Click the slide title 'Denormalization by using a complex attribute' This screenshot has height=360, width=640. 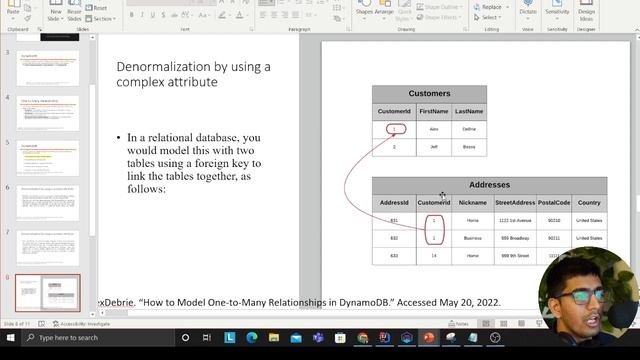(x=193, y=74)
